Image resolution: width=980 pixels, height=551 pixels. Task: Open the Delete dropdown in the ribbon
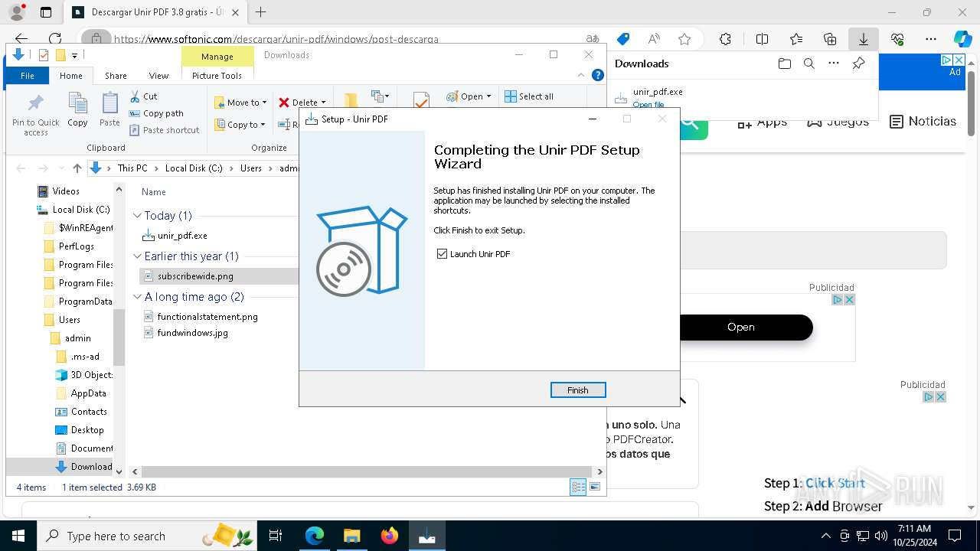pos(302,103)
